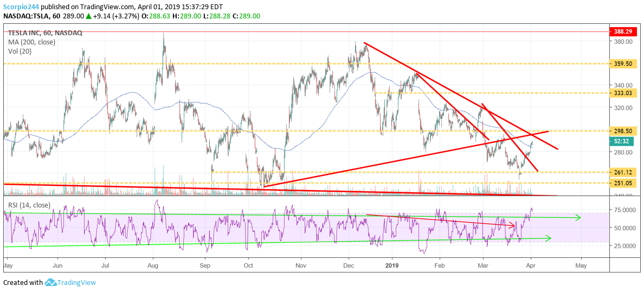Click the 251.05 support level label
This screenshot has width=644, height=292.
pos(623,183)
